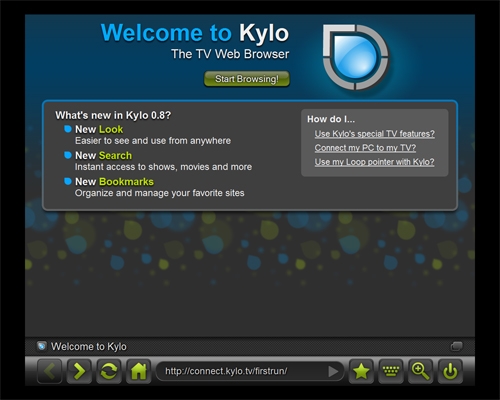Open "Use my Loop pointer with Kylo?" link
This screenshot has height=400, width=500.
click(375, 162)
